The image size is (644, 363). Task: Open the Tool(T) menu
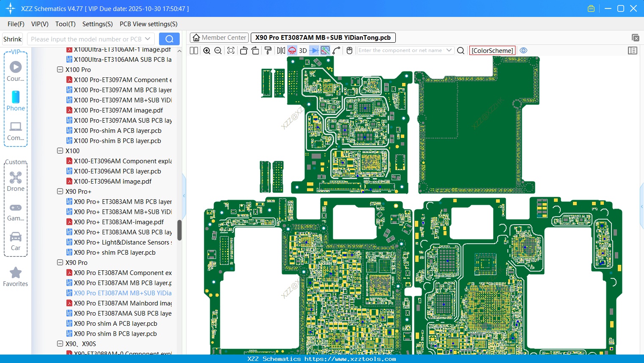66,24
